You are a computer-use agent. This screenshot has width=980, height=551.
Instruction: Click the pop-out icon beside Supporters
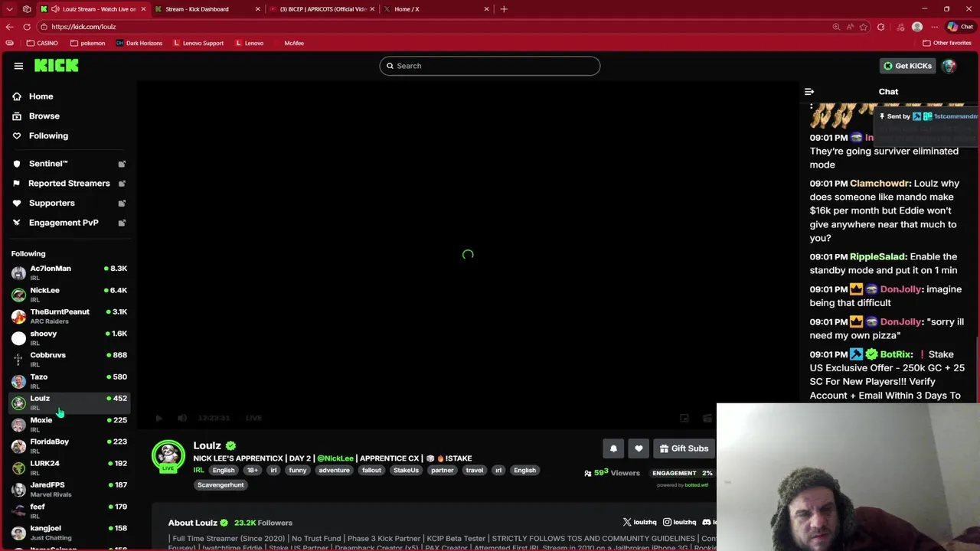pyautogui.click(x=122, y=204)
